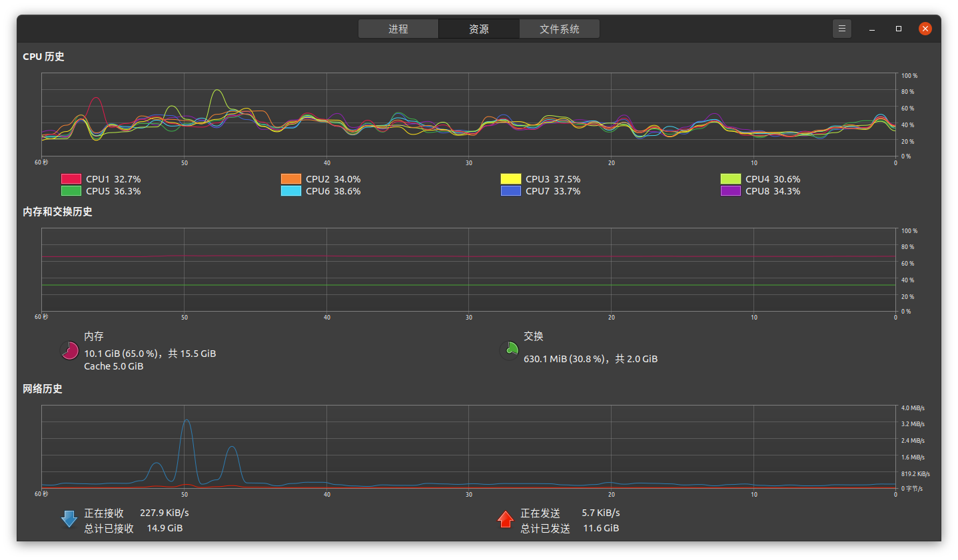Change the CPU4 lime color swatch
This screenshot has height=560, width=958.
point(731,179)
